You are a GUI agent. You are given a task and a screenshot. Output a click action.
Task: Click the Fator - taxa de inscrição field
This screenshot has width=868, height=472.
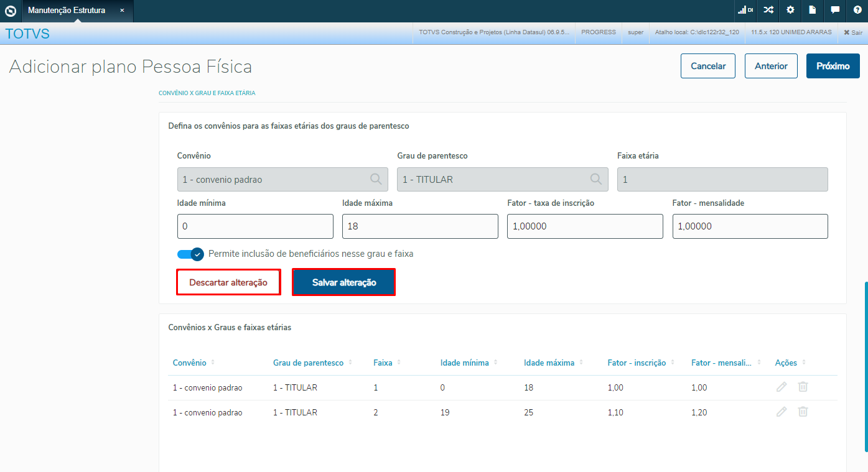pos(586,226)
